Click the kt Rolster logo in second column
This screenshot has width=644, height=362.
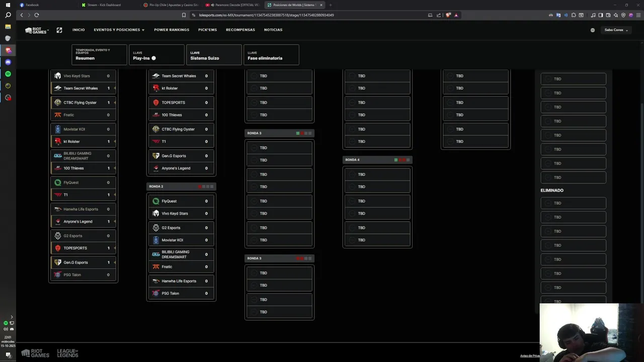156,88
